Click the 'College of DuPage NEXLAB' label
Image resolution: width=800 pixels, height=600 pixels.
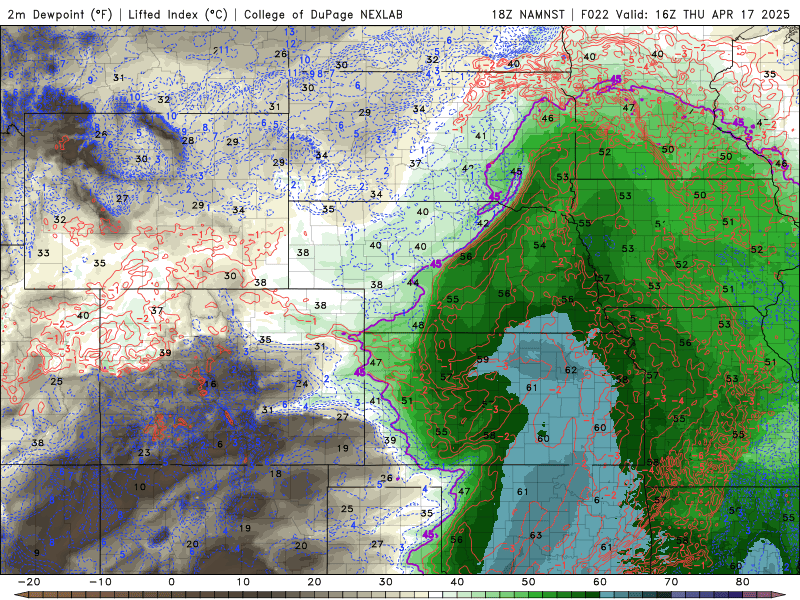click(323, 14)
